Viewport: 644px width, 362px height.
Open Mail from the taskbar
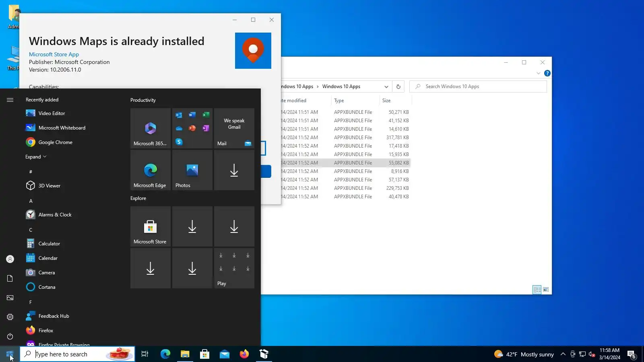(x=225, y=354)
